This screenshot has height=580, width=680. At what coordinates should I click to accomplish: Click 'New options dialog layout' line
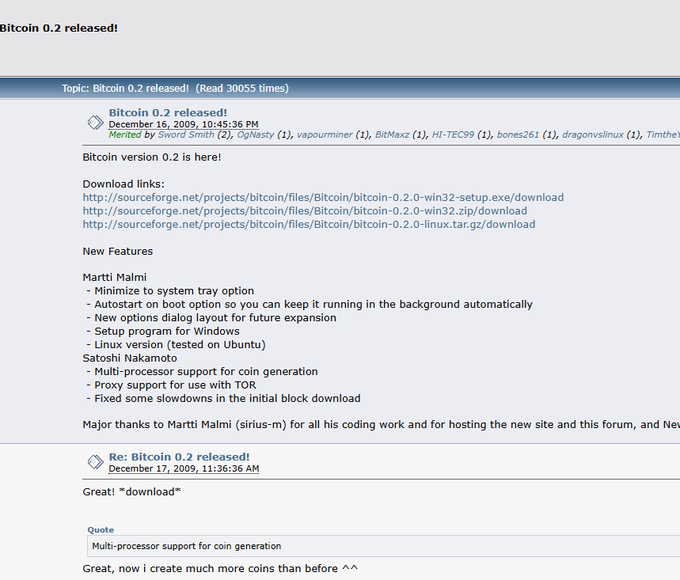[x=211, y=318]
